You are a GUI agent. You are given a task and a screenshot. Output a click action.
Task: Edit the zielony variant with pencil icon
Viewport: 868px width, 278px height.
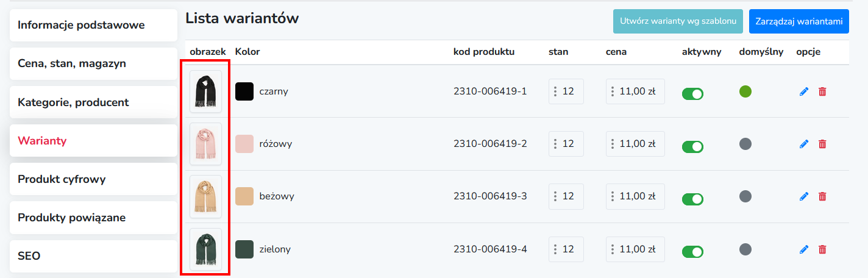click(804, 249)
